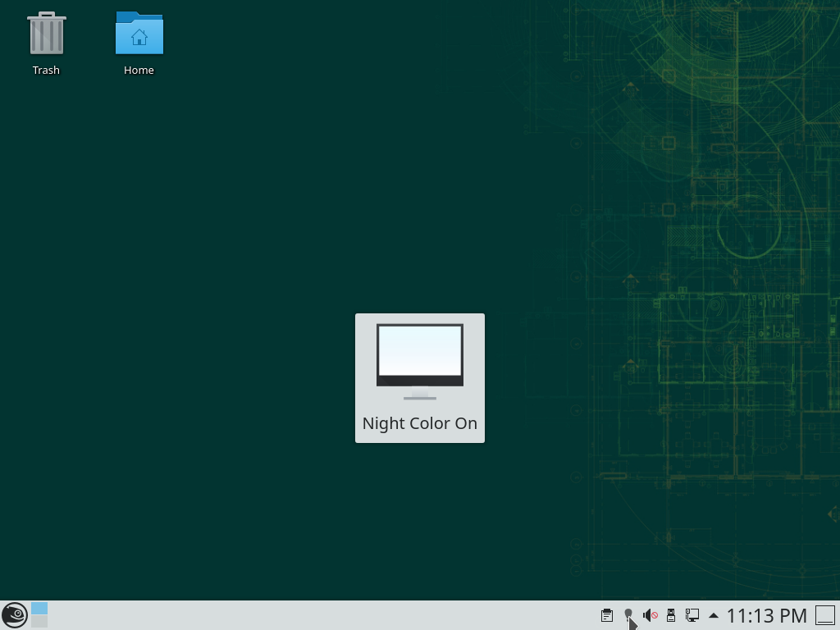Click the "Trash" text label
The height and width of the screenshot is (630, 840).
click(x=46, y=71)
